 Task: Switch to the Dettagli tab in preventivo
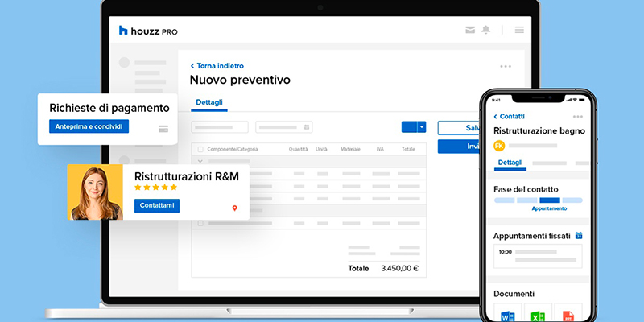pos(209,103)
